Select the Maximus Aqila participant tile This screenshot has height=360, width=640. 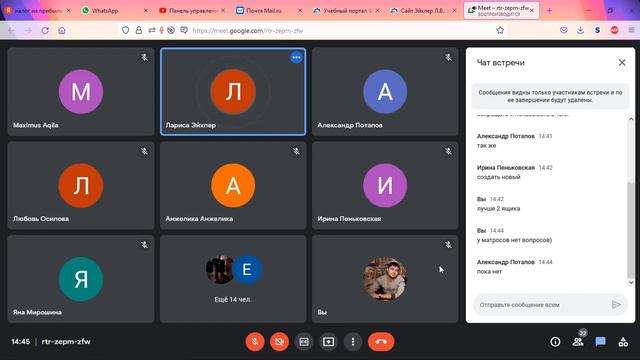pyautogui.click(x=81, y=91)
